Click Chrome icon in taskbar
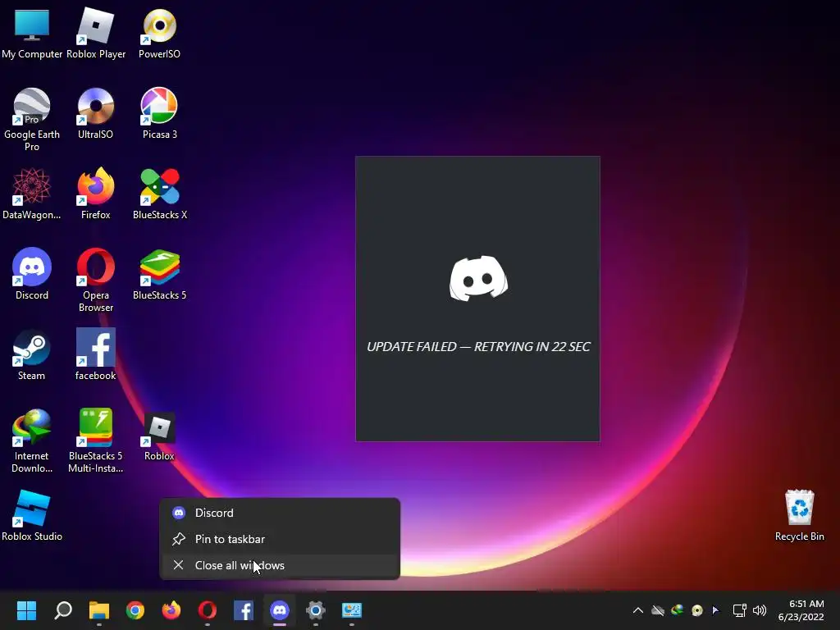The width and height of the screenshot is (840, 630). coord(135,610)
